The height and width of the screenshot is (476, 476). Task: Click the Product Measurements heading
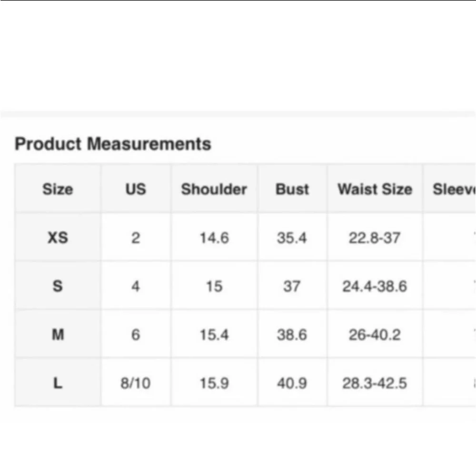click(x=113, y=144)
